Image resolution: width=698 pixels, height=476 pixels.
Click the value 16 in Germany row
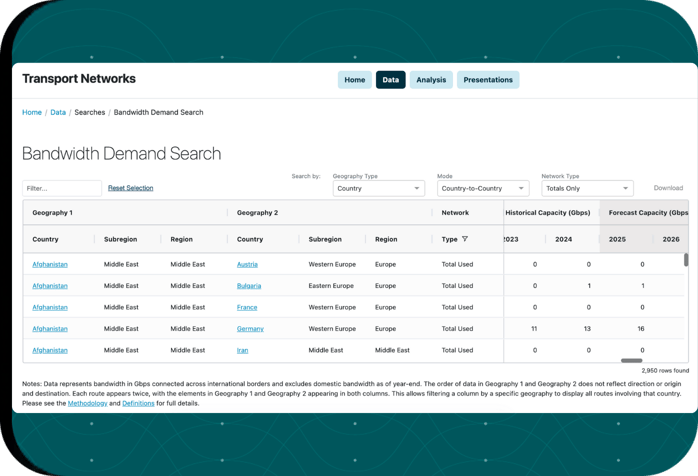click(641, 329)
